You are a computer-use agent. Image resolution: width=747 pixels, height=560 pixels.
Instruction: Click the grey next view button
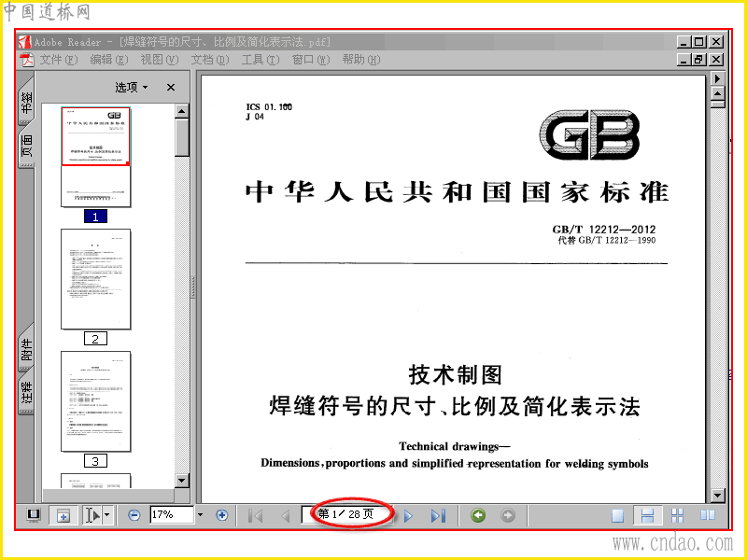pos(508,515)
